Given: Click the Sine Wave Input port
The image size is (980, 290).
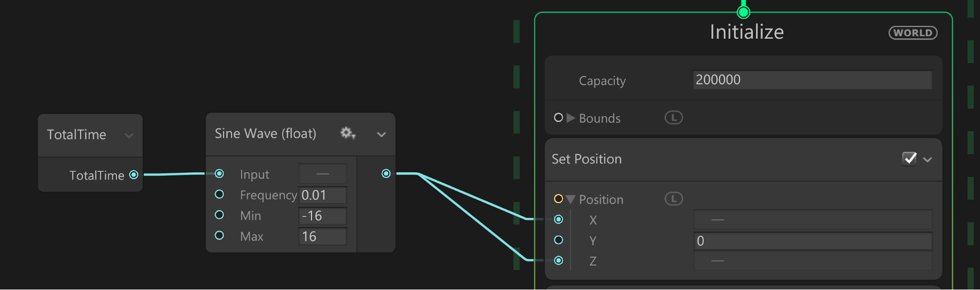Looking at the screenshot, I should (x=219, y=174).
